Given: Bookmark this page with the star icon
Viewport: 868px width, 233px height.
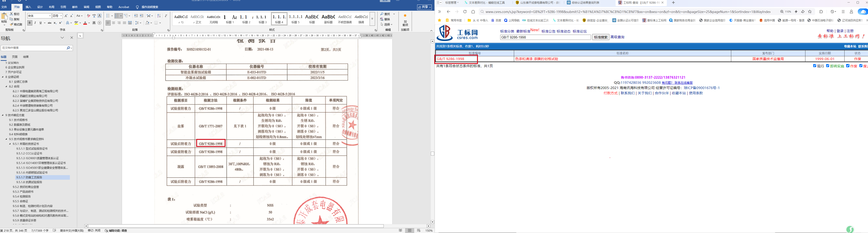Looking at the screenshot, I should point(810,11).
